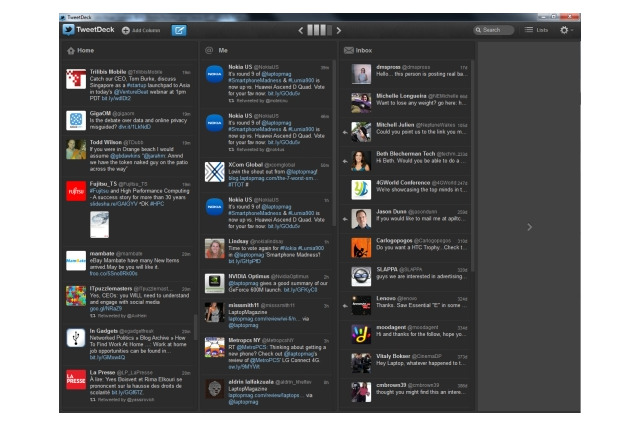Click Home column scrollbar
This screenshot has height=426, width=640.
[195, 326]
